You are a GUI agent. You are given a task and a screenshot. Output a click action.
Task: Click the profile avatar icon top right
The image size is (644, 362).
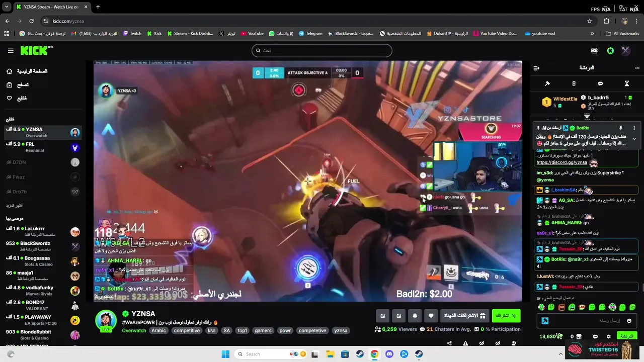tap(625, 50)
